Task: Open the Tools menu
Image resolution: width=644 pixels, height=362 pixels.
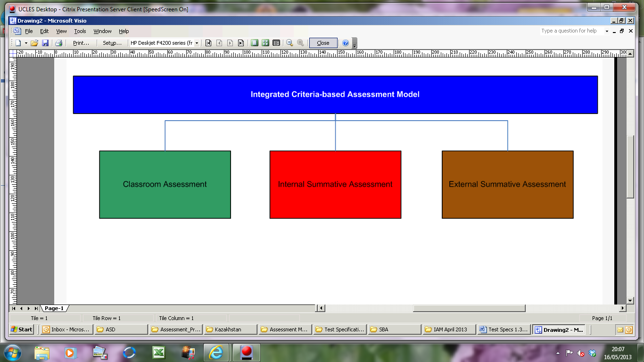Action: [x=80, y=31]
